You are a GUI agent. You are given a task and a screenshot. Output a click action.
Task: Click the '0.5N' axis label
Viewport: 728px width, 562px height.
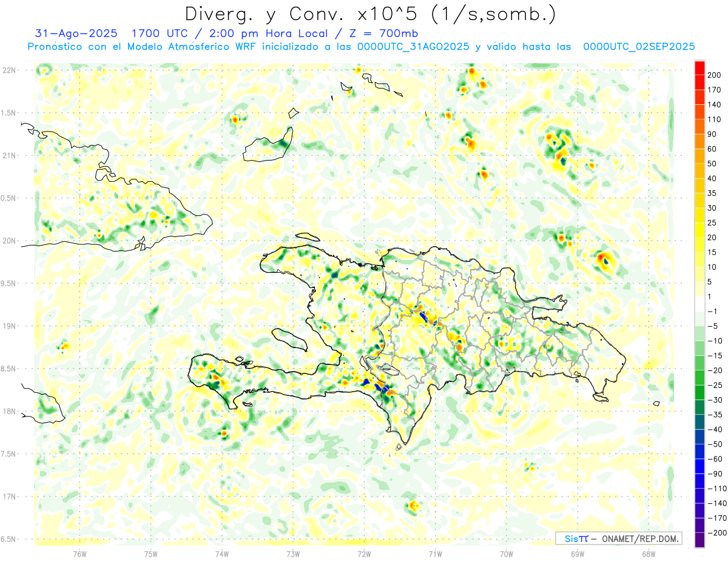click(9, 198)
